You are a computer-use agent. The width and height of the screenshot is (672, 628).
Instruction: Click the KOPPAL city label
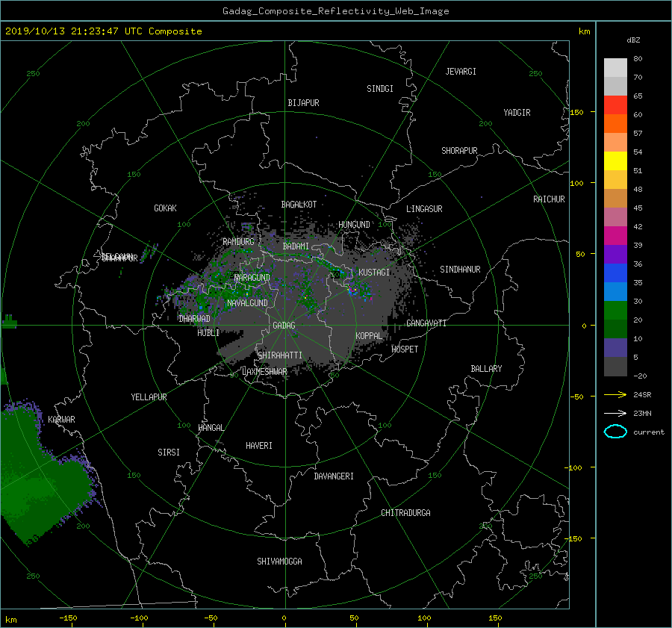[369, 335]
